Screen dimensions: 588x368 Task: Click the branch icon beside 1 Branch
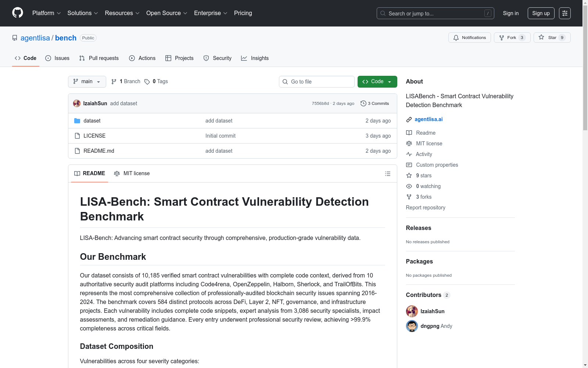pyautogui.click(x=114, y=82)
